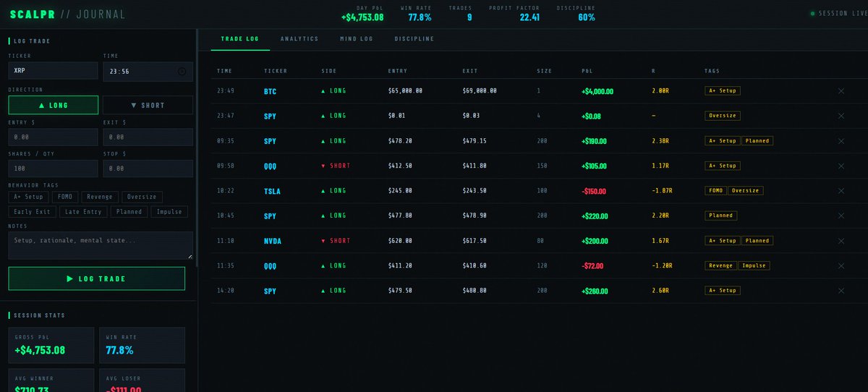Screen dimensions: 868x392
Task: Focus the Shares / Qty field
Action: pyautogui.click(x=53, y=168)
